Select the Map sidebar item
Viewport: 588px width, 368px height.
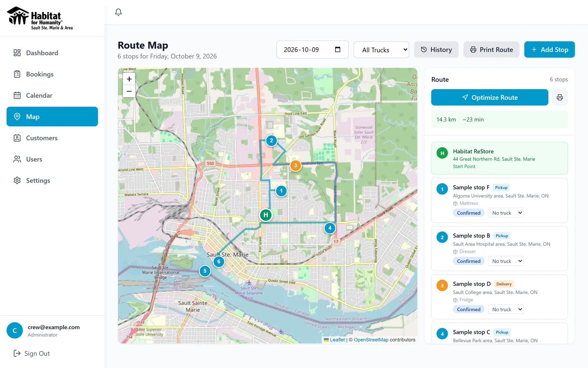click(x=52, y=117)
